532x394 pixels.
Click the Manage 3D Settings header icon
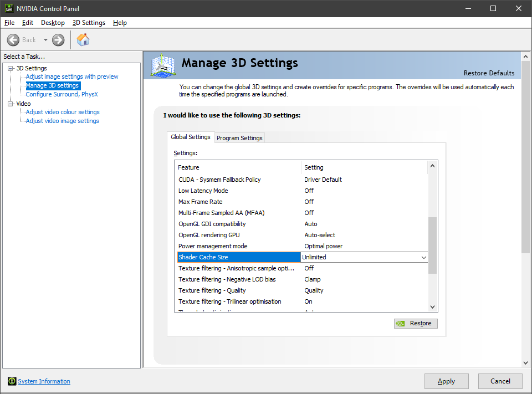(163, 65)
